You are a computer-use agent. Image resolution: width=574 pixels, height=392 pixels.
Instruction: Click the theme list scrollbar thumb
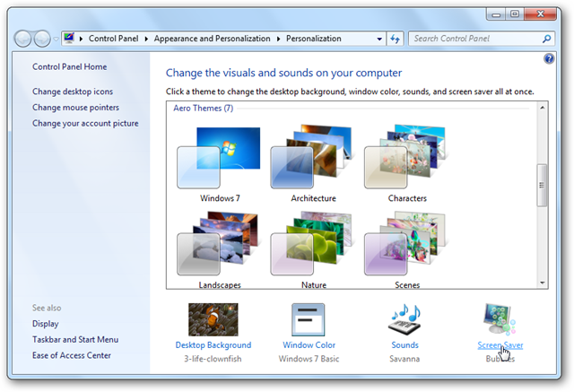[x=542, y=185]
